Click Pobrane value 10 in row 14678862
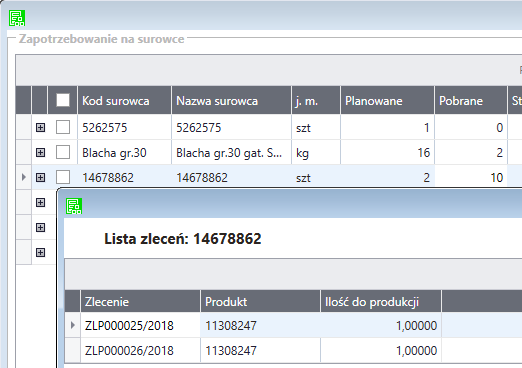Image resolution: width=522 pixels, height=368 pixels. [x=471, y=177]
